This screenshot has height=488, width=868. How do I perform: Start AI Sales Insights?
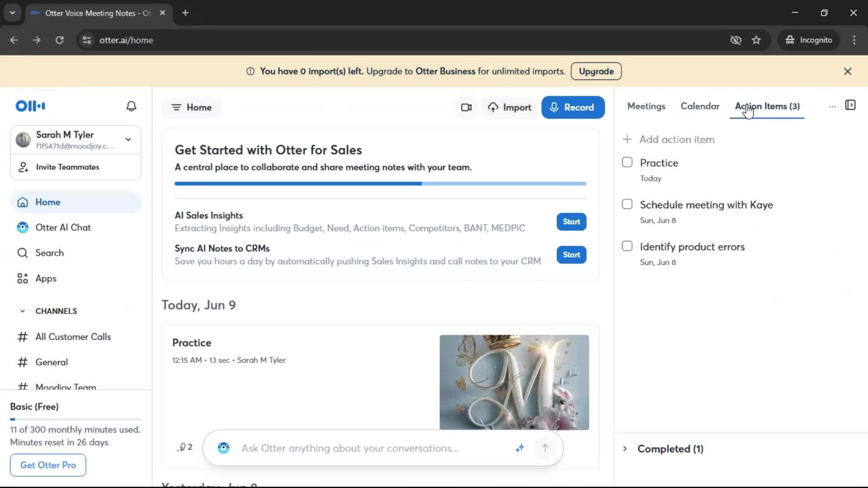(x=571, y=222)
